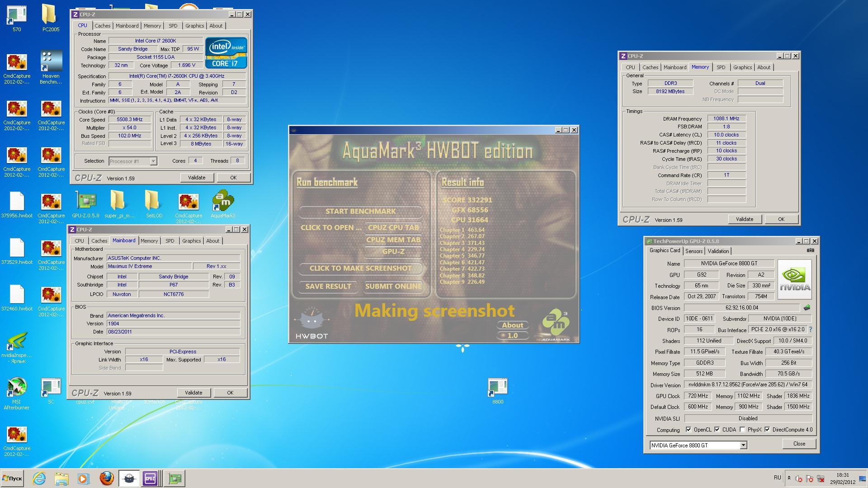Click the Intel Core i7 logo badge
Viewport: 868px width, 488px height.
click(226, 53)
